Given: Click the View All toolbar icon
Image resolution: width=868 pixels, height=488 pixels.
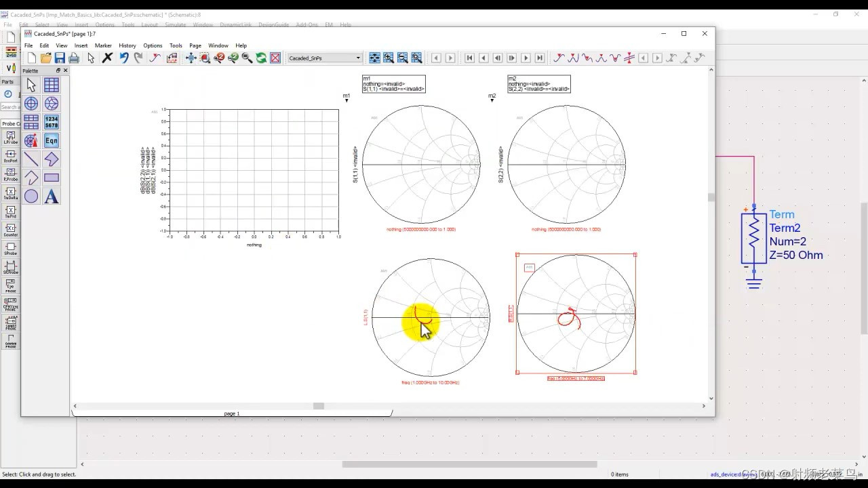Looking at the screenshot, I should pyautogui.click(x=191, y=58).
